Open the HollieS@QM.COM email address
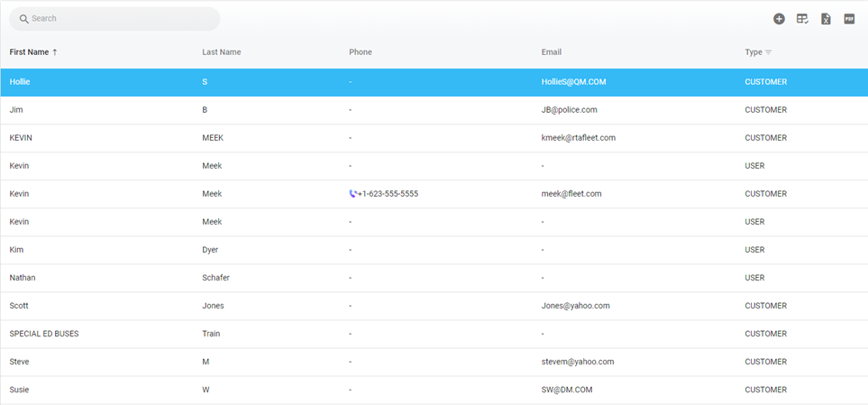The width and height of the screenshot is (868, 405). pyautogui.click(x=573, y=82)
